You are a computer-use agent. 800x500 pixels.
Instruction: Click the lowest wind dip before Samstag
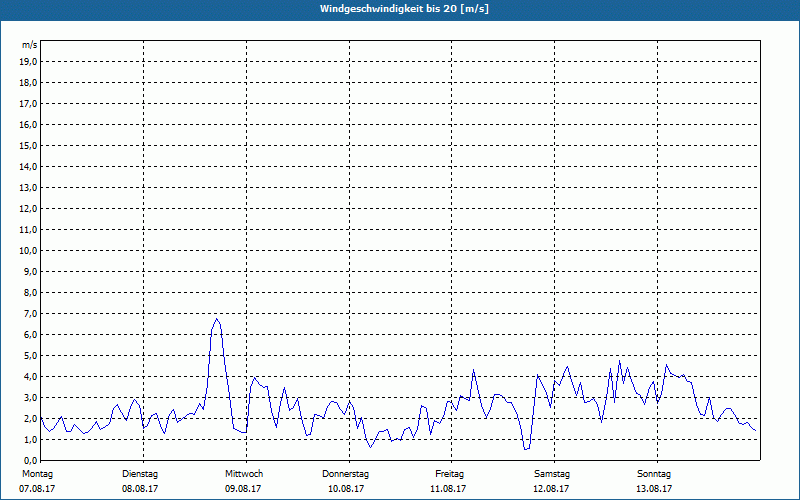(x=525, y=449)
